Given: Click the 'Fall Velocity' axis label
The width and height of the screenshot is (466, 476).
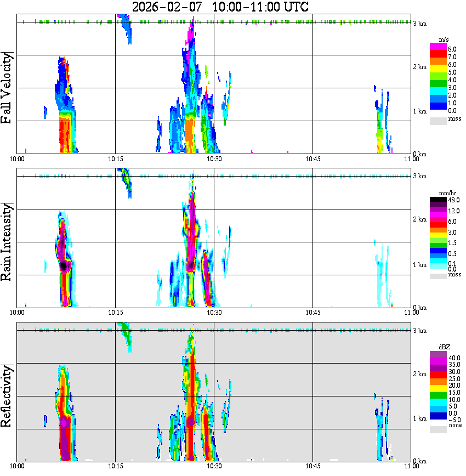Looking at the screenshot, I should click(x=7, y=88).
